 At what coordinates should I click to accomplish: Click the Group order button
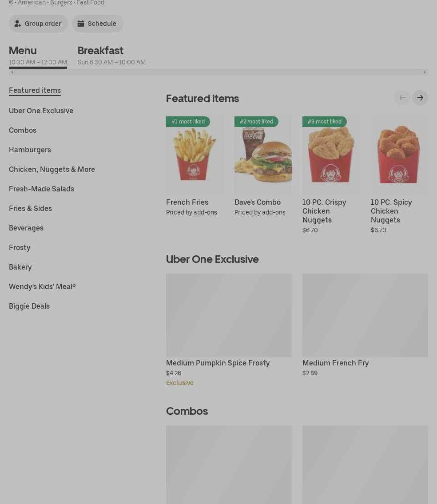coord(38,24)
